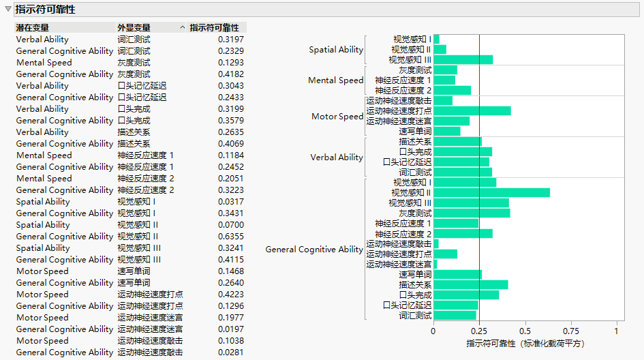Select the General Cognitive Ability 描述关系 bar

471,285
